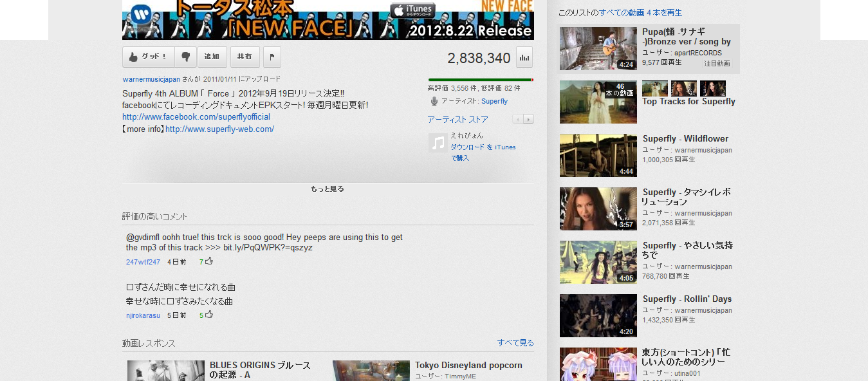Image resolution: width=868 pixels, height=381 pixels.
Task: Open BLUES ORIGINS video response thumbnail
Action: 166,371
